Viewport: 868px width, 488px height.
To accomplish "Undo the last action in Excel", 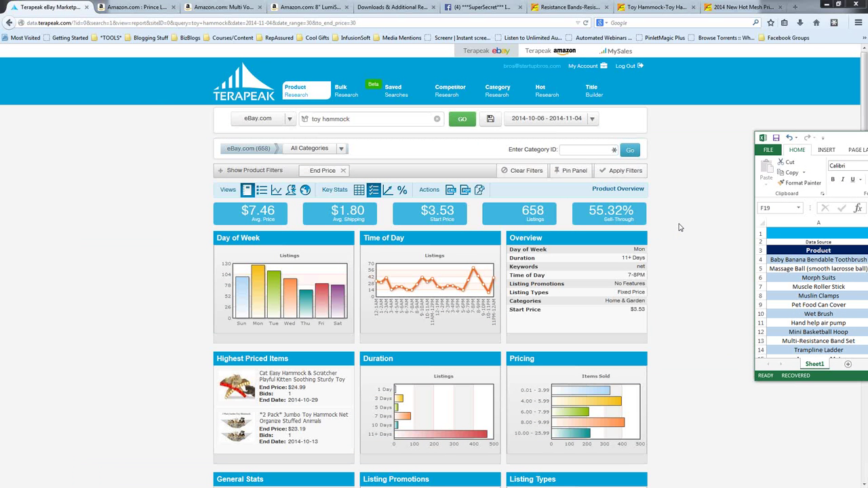I will coord(789,138).
